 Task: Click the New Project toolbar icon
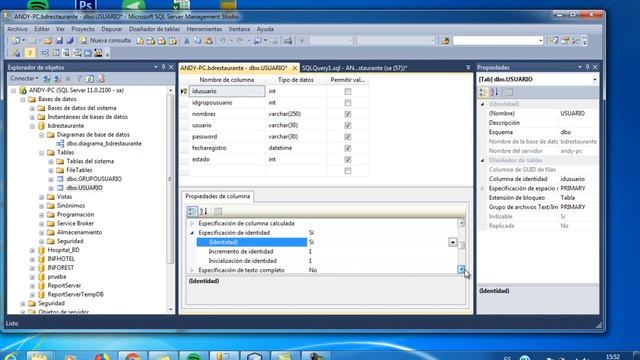pos(16,40)
